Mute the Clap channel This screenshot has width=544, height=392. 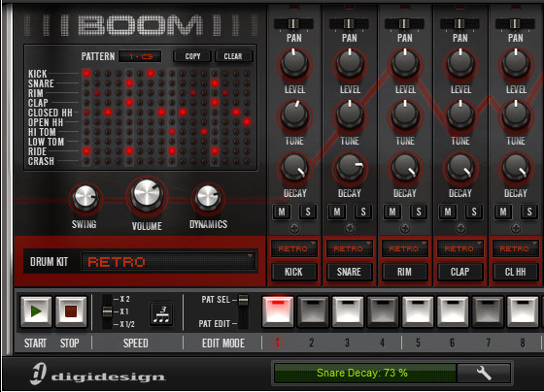click(x=448, y=212)
